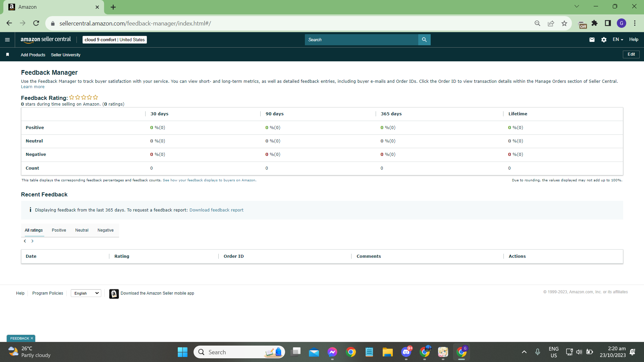Open the EN language dropdown

[x=618, y=40]
